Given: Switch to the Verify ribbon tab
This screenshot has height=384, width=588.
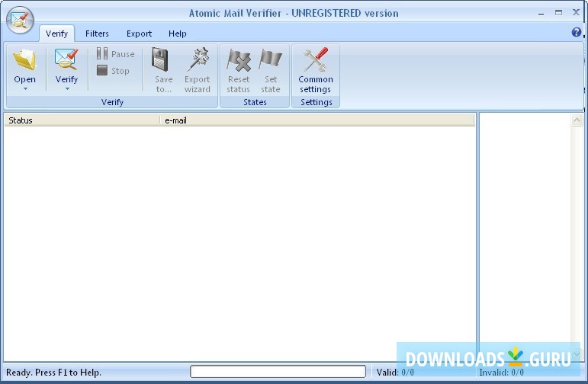Looking at the screenshot, I should tap(56, 34).
